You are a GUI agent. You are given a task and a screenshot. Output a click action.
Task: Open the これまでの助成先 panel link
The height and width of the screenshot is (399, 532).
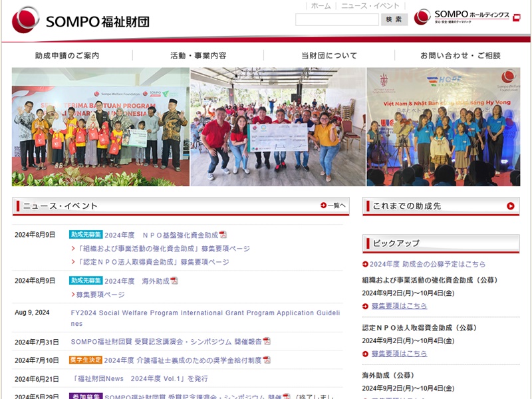pos(441,206)
